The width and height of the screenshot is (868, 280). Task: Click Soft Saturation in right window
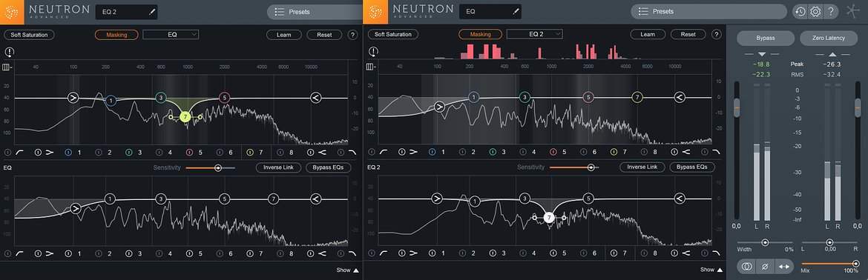tap(393, 35)
